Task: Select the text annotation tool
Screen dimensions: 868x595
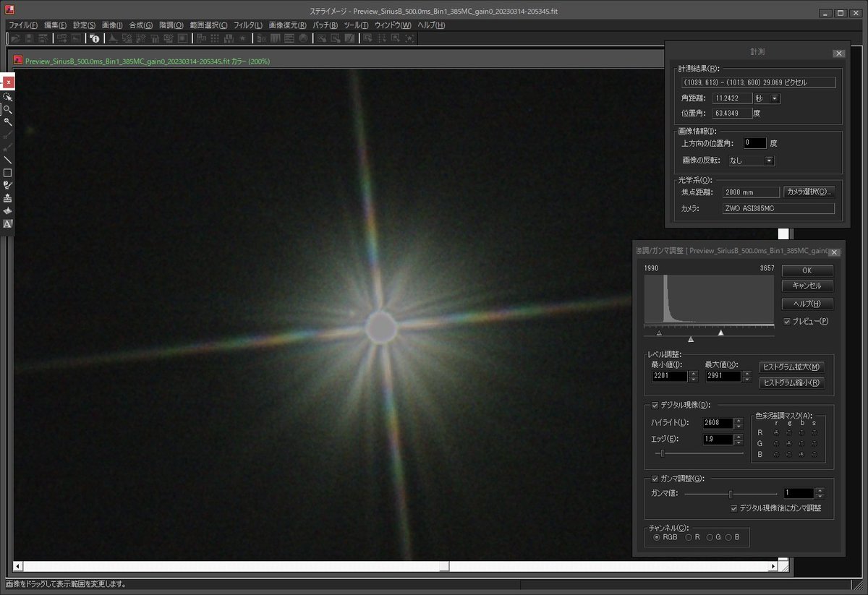Action: [x=8, y=223]
